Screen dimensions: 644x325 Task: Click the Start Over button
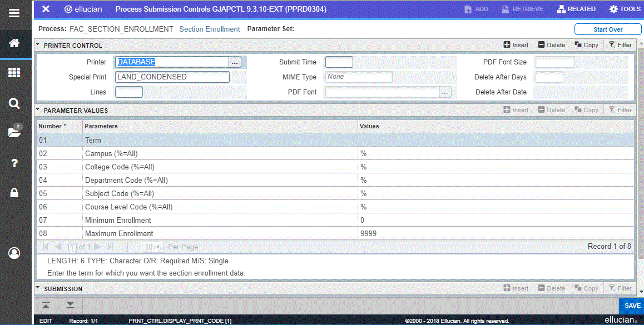pos(607,29)
